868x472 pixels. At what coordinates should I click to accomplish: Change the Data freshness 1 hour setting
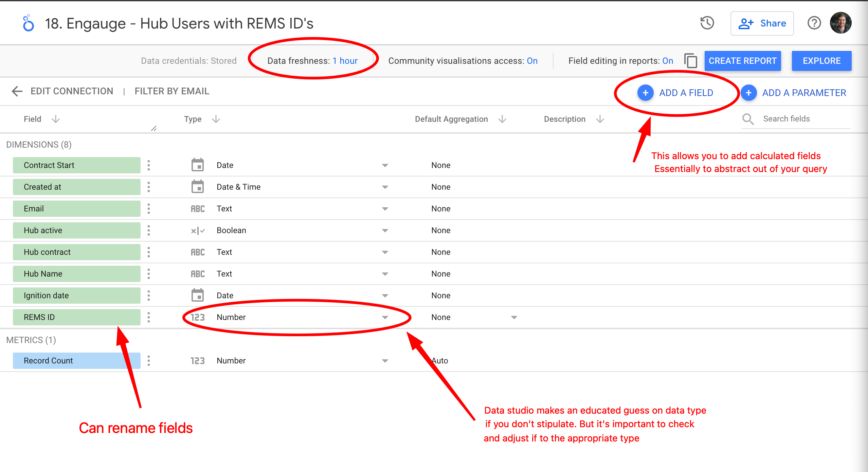coord(345,61)
